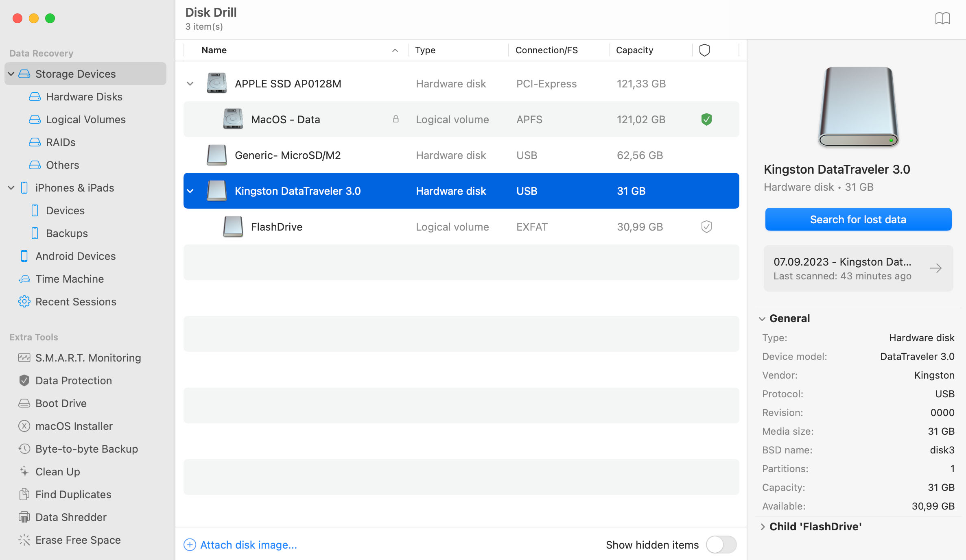Screen dimensions: 966x560
Task: Select Recent Sessions in the sidebar
Action: (76, 301)
